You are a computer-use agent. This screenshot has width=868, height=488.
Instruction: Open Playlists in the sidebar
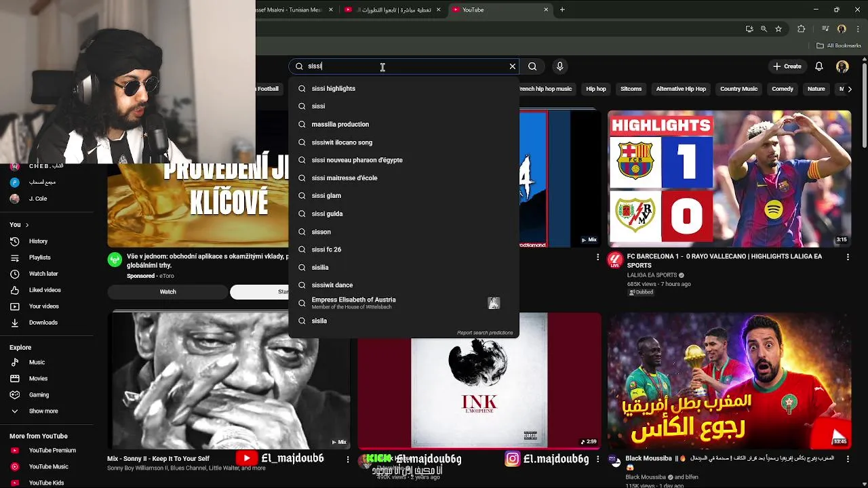click(x=46, y=258)
